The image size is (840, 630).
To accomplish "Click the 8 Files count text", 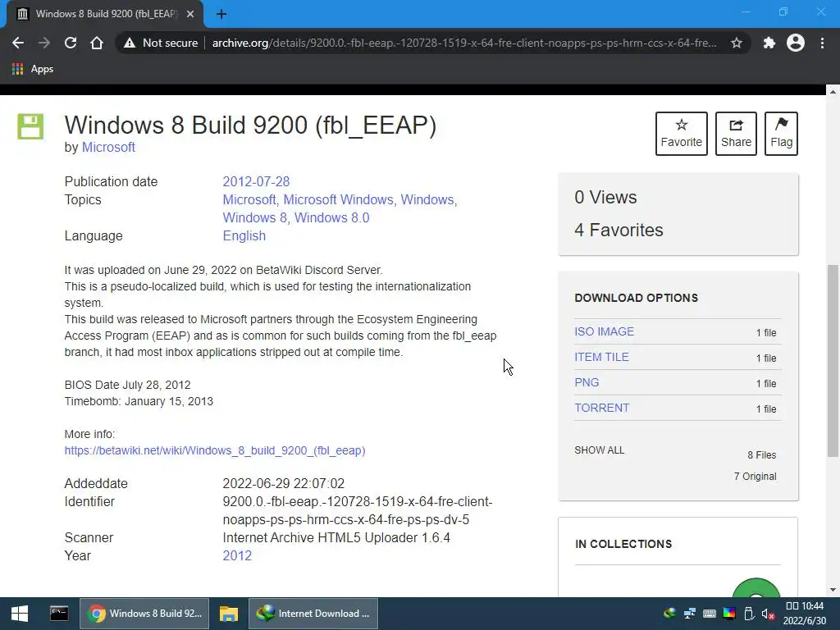I will (x=762, y=454).
